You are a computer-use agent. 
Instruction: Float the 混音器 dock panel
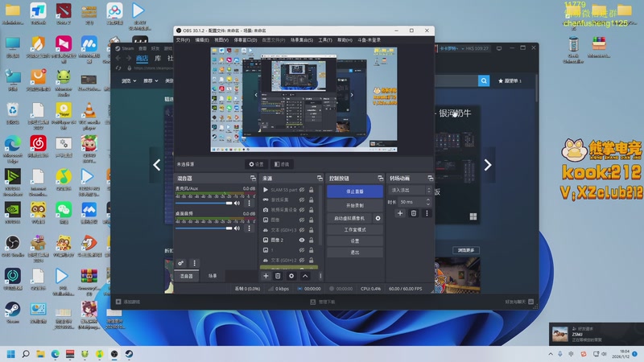(253, 178)
